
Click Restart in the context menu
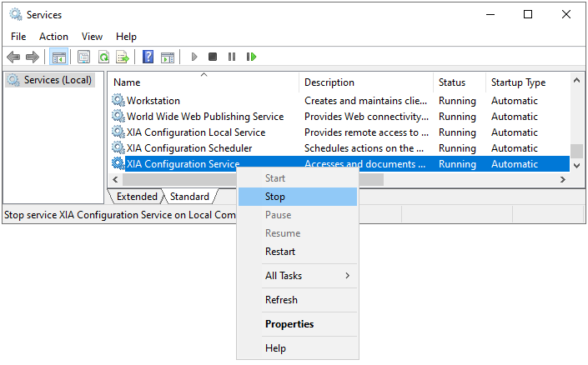coord(280,252)
